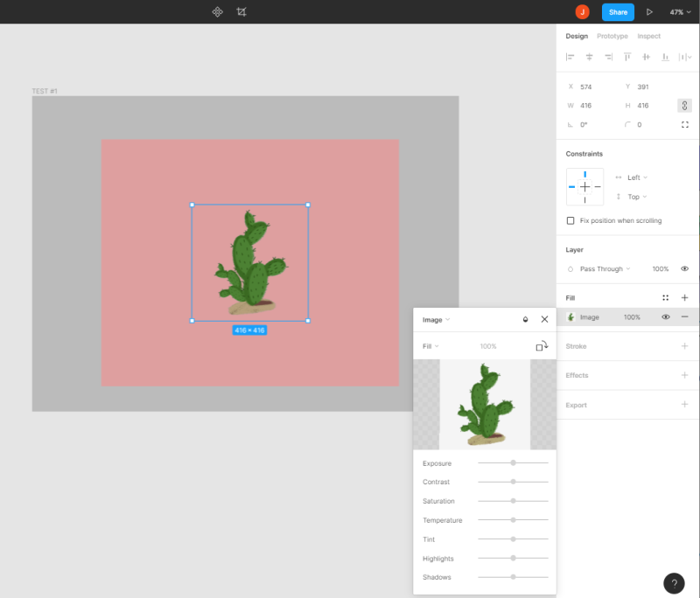The width and height of the screenshot is (700, 598).
Task: Toggle constrain proportions lock icon
Action: [x=684, y=106]
